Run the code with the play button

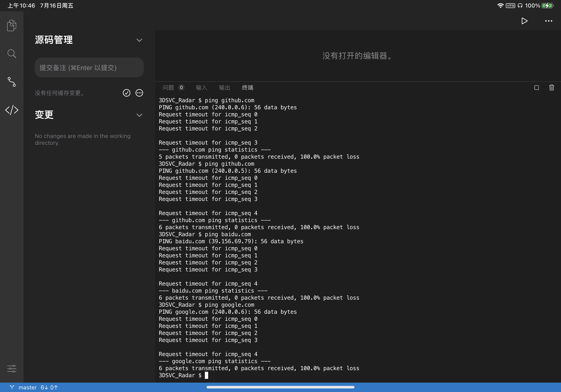pos(524,21)
